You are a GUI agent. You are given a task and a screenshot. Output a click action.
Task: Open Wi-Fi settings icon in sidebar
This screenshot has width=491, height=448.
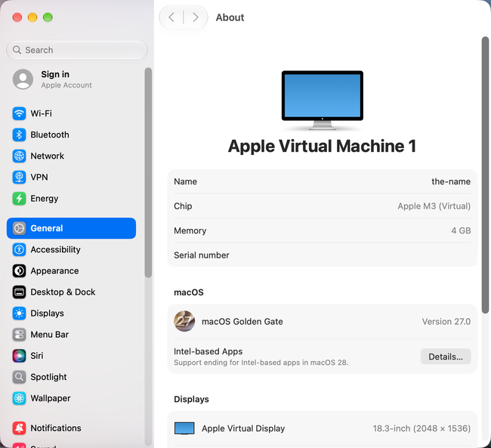(x=19, y=113)
